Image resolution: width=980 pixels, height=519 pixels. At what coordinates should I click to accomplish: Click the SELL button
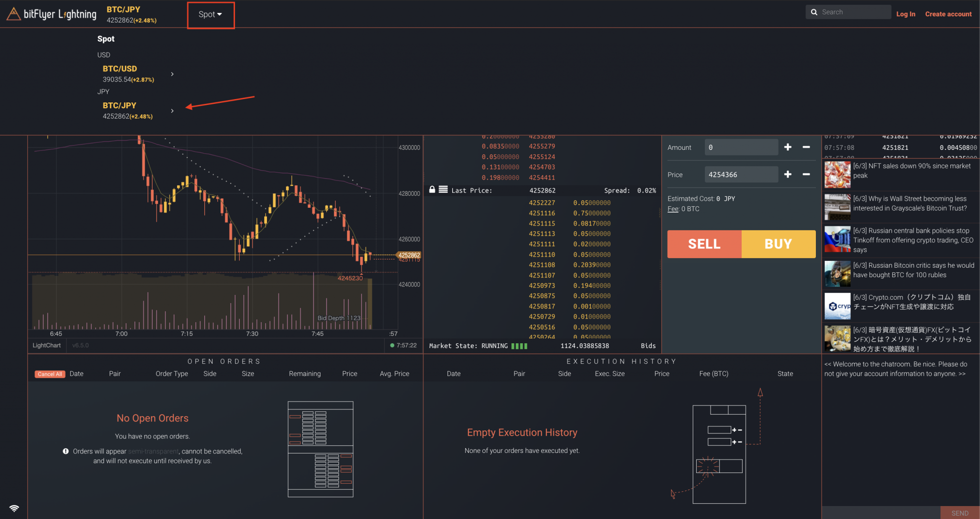[703, 244]
